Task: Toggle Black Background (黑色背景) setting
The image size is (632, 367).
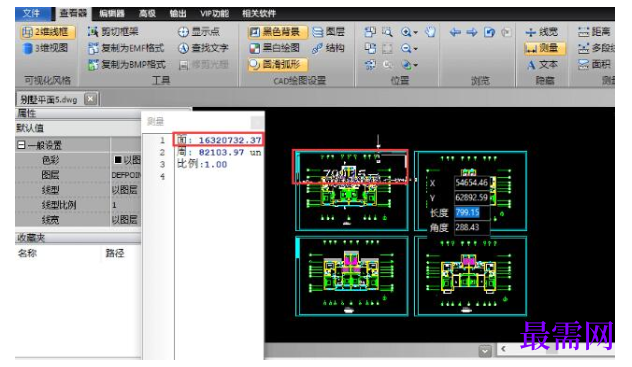Action: pyautogui.click(x=277, y=31)
